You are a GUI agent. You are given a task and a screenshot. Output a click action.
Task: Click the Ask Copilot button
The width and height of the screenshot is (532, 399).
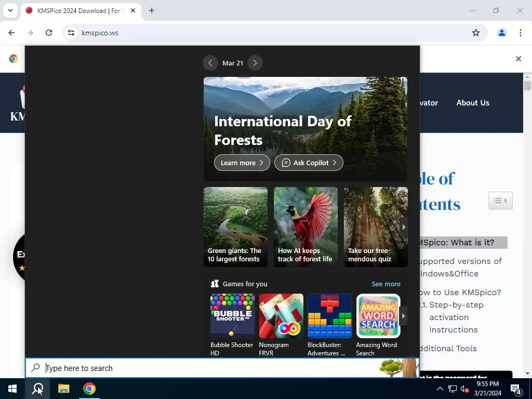pyautogui.click(x=309, y=163)
